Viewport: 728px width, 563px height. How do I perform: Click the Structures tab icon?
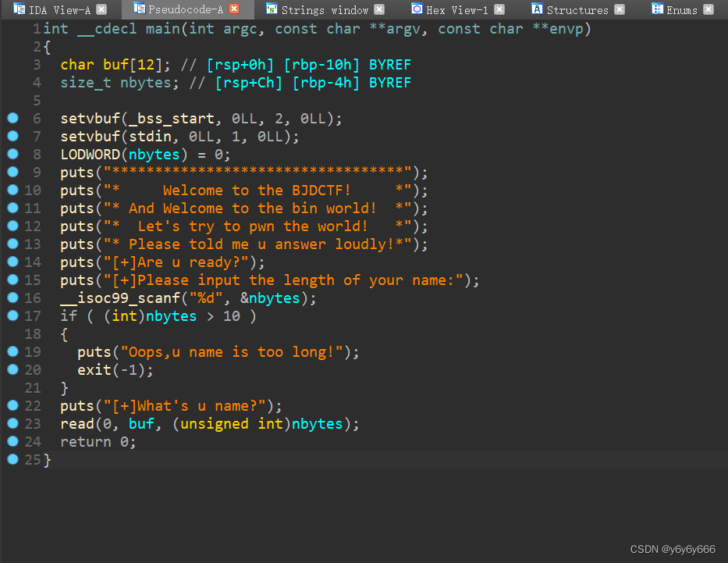click(535, 9)
